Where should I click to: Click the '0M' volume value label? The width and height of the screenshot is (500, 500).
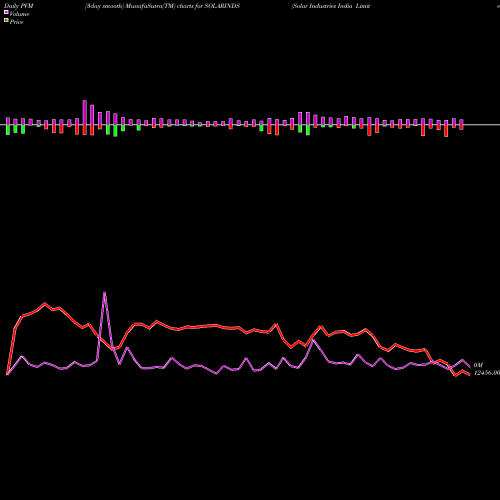[478, 365]
